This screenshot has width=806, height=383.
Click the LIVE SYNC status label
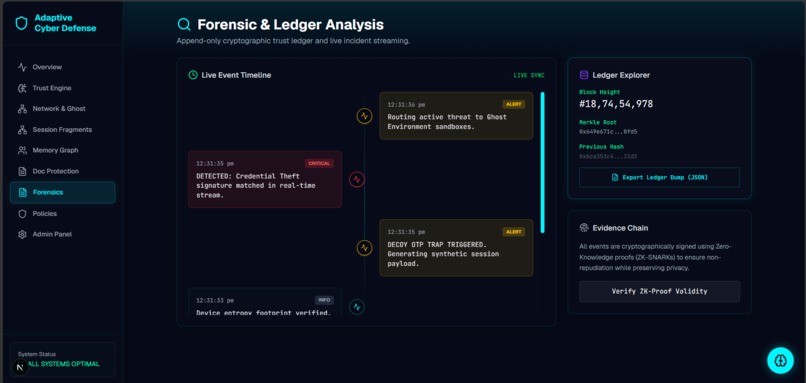click(529, 76)
